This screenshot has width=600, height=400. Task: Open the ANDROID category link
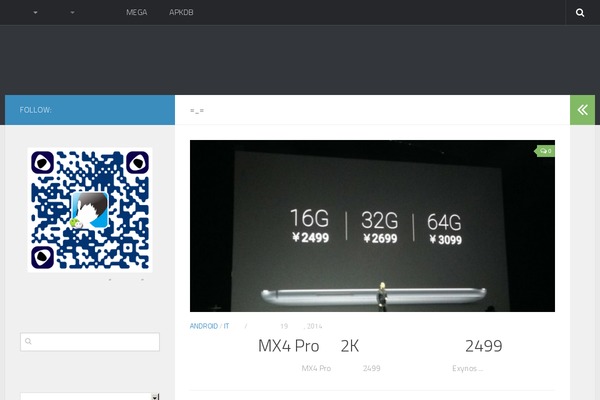[x=204, y=326]
